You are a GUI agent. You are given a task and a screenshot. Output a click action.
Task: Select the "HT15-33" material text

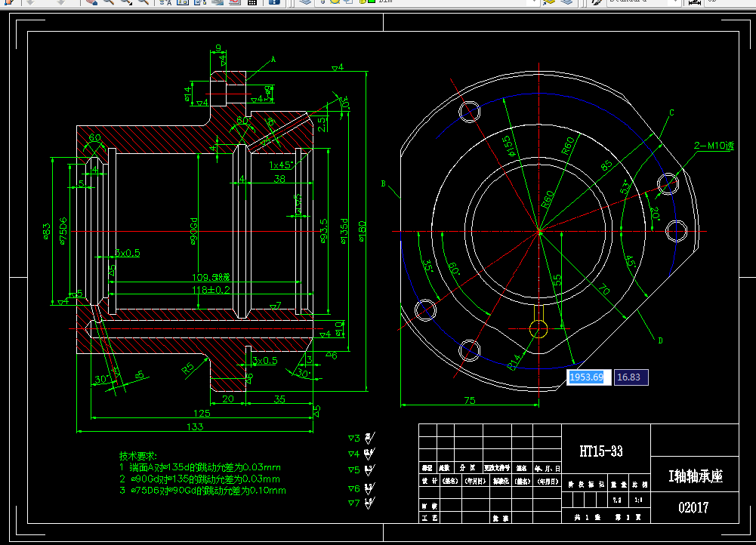(x=601, y=451)
